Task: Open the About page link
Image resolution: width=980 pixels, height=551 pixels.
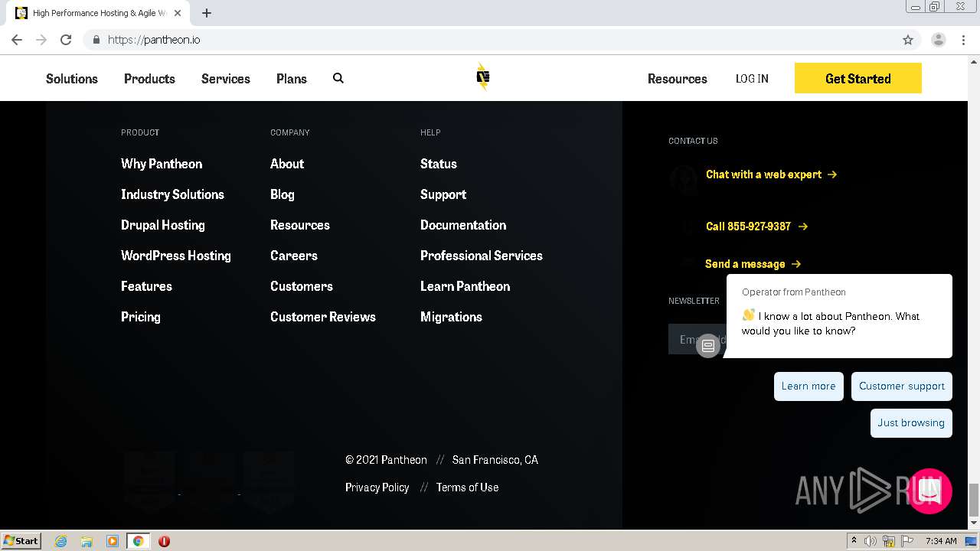Action: (287, 164)
